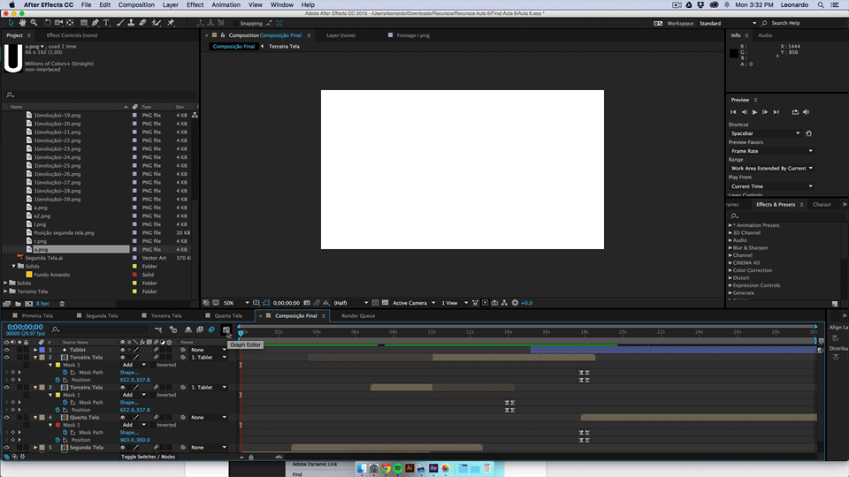The width and height of the screenshot is (849, 477).
Task: Hide the Tablet layer using its eye
Action: 6,350
